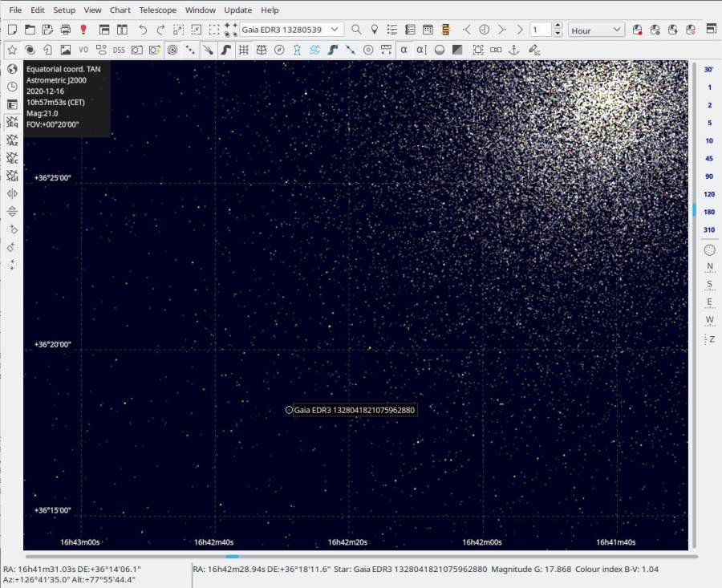Open the advanced search magnifier

click(356, 30)
